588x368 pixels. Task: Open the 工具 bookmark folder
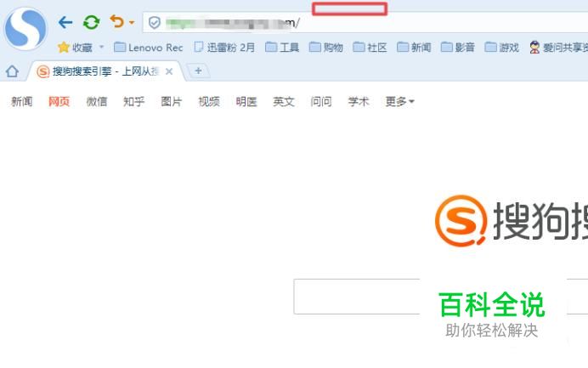(282, 48)
